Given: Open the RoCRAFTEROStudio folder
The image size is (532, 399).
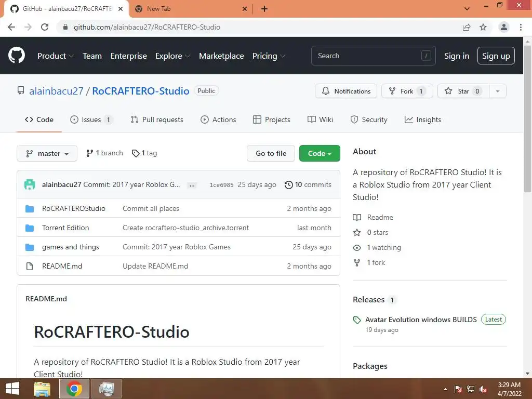Looking at the screenshot, I should click(x=74, y=208).
